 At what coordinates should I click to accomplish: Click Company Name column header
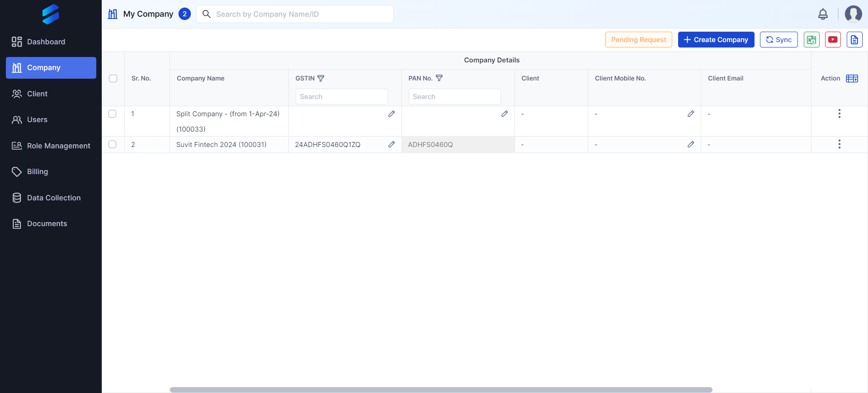tap(201, 78)
